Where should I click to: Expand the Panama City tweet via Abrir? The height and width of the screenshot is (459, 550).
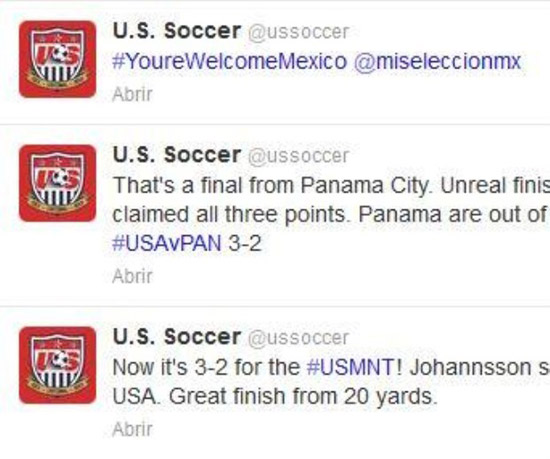point(132,276)
